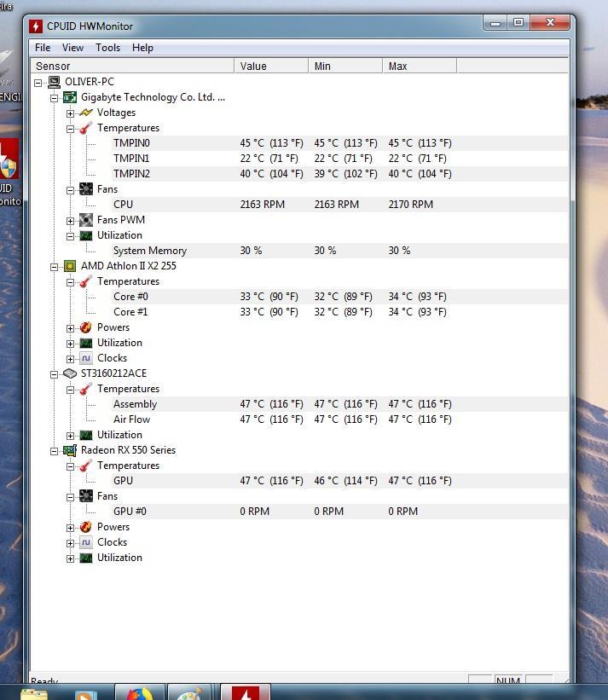Select the Core #0 row
Image resolution: width=608 pixels, height=700 pixels.
coord(299,297)
